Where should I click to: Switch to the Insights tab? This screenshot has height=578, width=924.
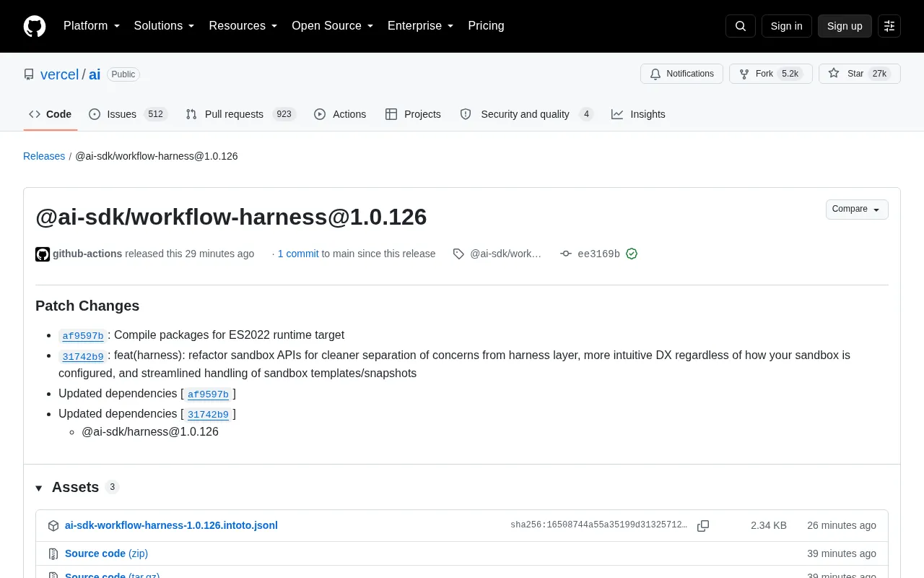click(638, 114)
